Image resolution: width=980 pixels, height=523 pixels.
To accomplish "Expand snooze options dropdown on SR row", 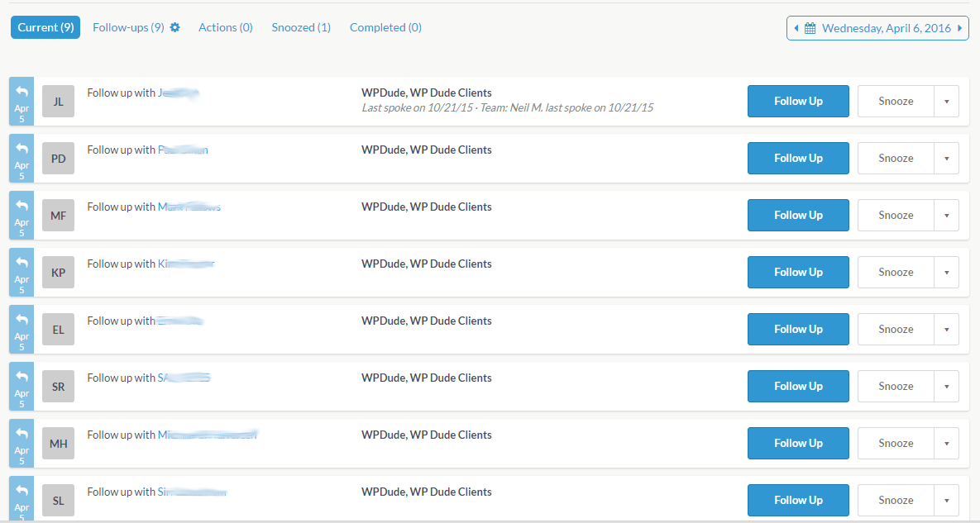I will [947, 387].
